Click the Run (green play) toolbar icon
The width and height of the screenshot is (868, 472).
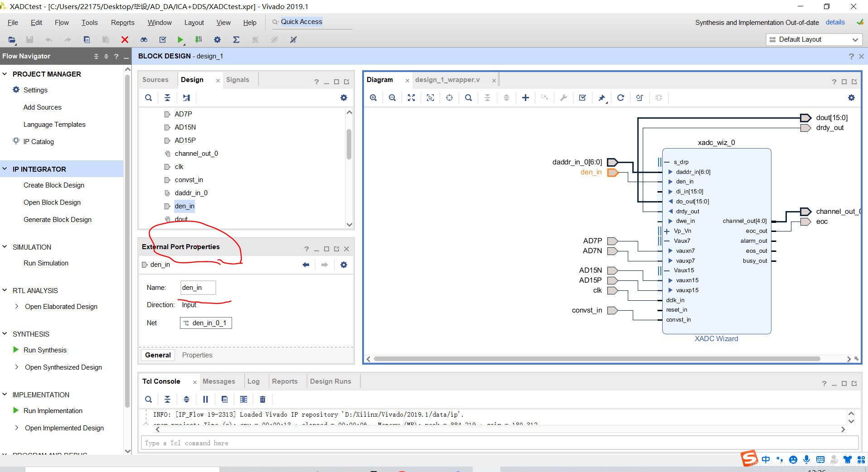(x=180, y=40)
